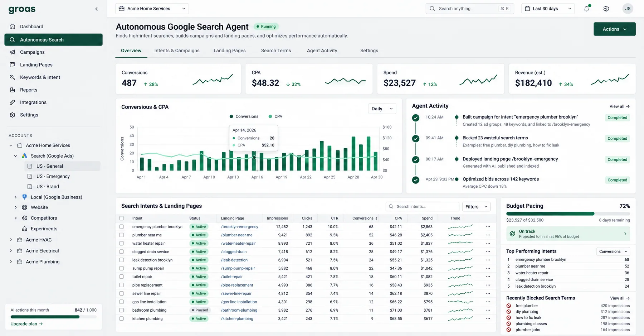The image size is (644, 336).
Task: Switch to Intents & Campaigns tab
Action: (x=177, y=51)
